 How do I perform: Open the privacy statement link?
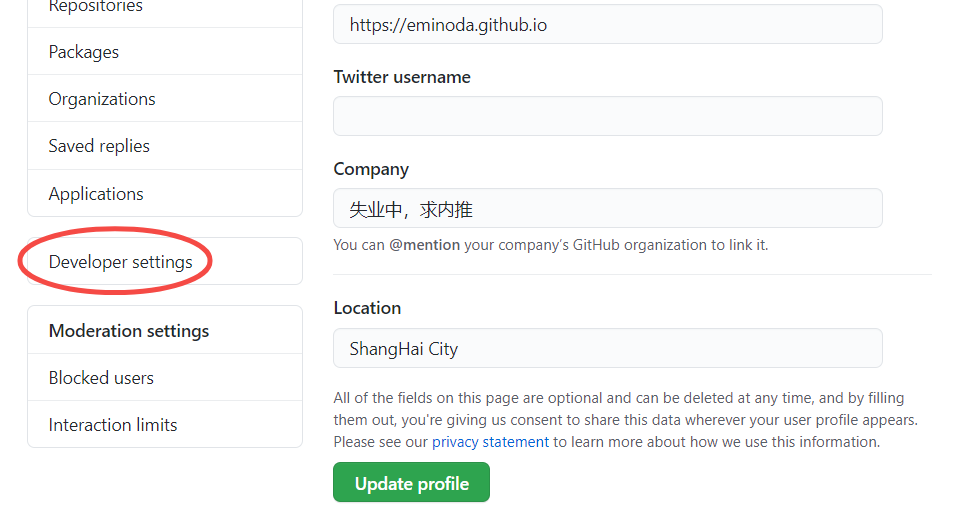point(490,442)
